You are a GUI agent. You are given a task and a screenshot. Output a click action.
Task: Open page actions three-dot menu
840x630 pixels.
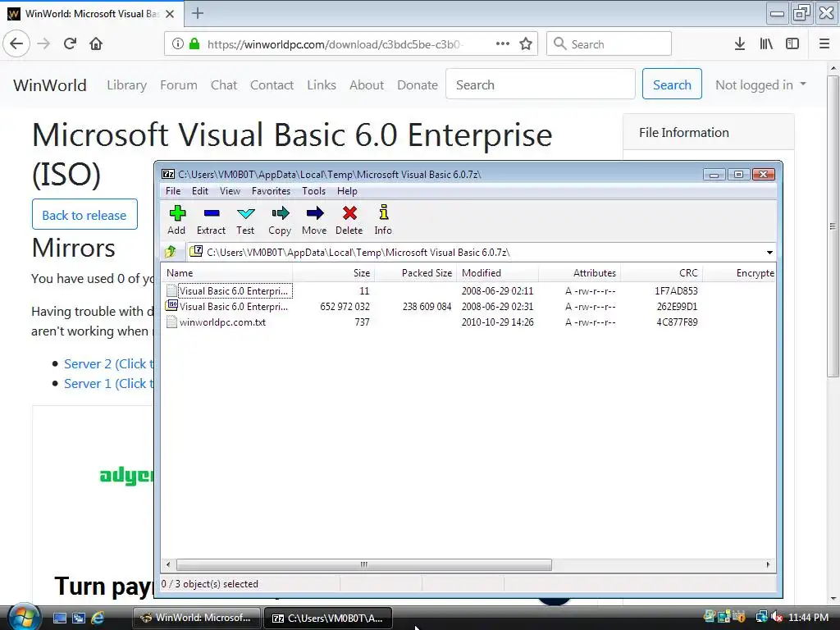(x=503, y=44)
